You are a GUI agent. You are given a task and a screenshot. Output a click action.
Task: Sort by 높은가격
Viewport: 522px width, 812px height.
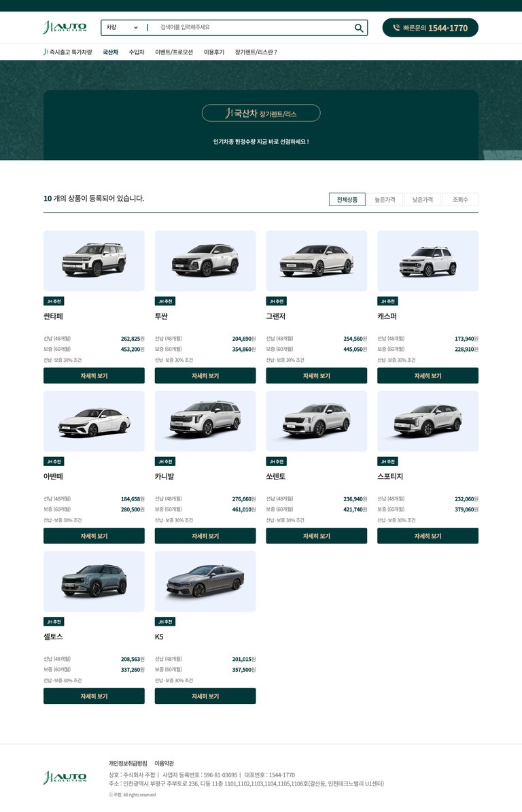(x=385, y=199)
